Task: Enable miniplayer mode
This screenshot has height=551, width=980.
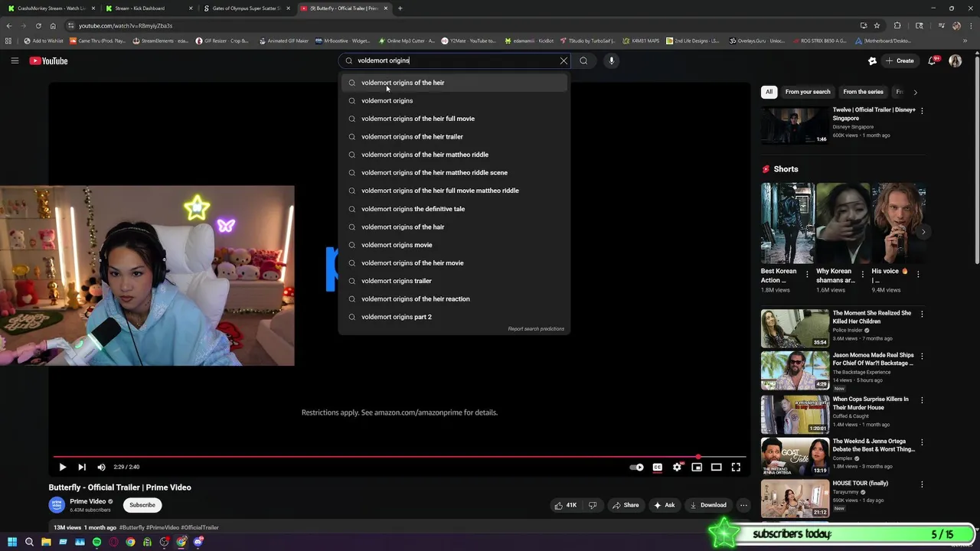Action: click(x=697, y=467)
